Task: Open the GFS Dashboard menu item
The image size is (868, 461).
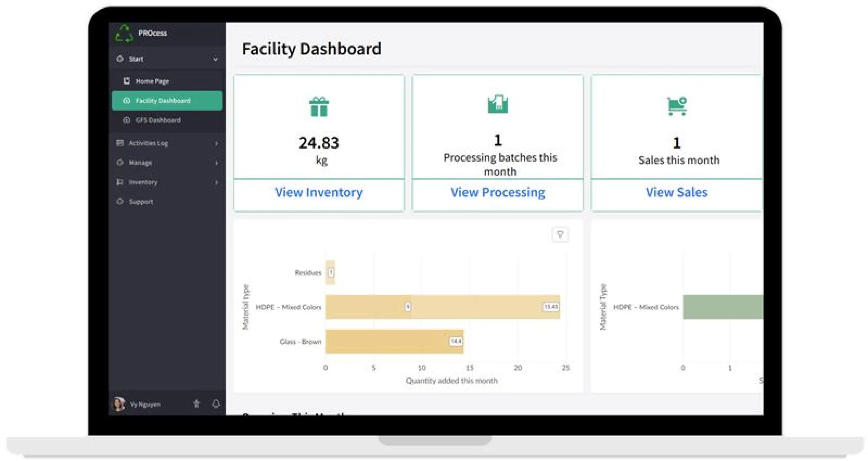Action: [x=158, y=120]
